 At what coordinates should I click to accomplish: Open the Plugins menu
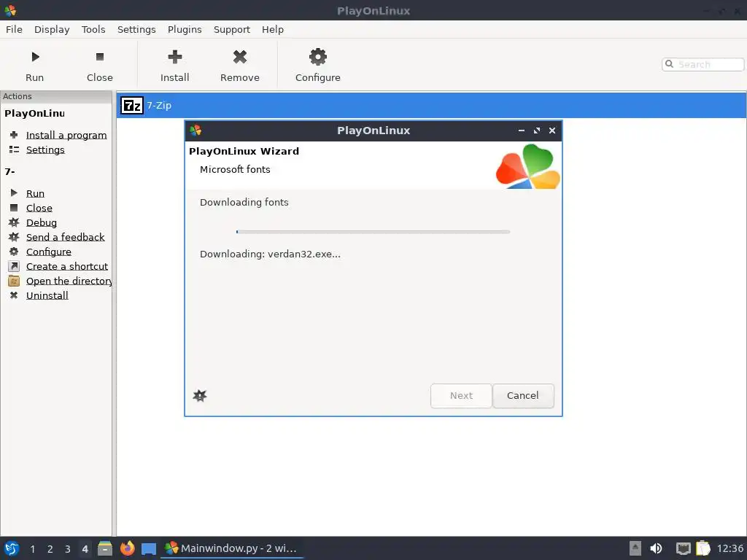tap(185, 29)
